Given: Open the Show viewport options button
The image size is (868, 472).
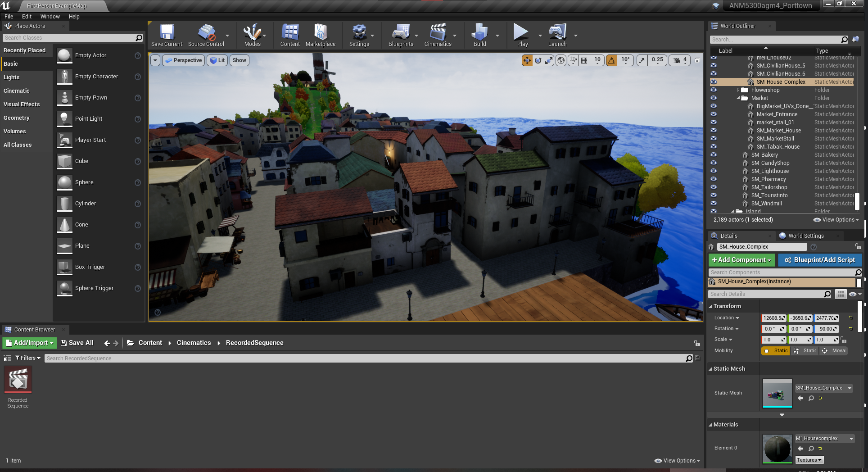Looking at the screenshot, I should pyautogui.click(x=239, y=60).
